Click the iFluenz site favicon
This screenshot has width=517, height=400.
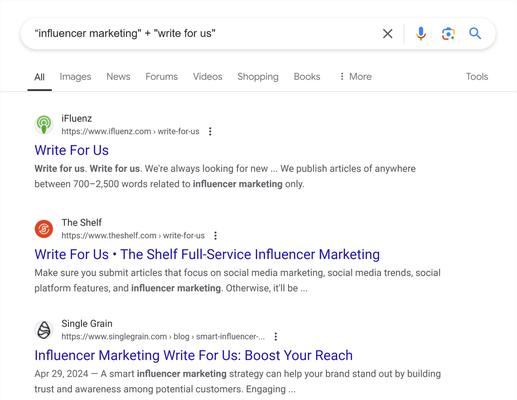click(44, 125)
